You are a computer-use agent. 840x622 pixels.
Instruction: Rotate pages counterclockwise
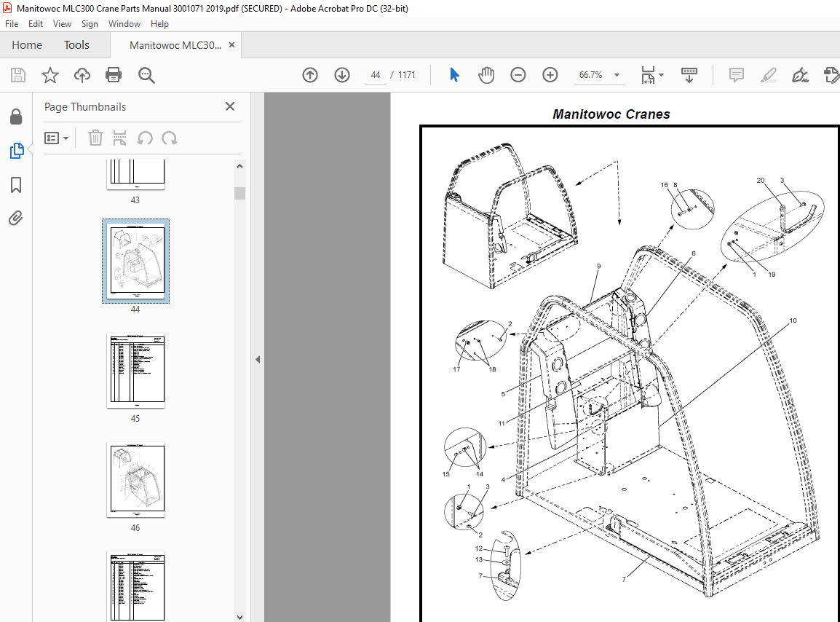[x=145, y=138]
